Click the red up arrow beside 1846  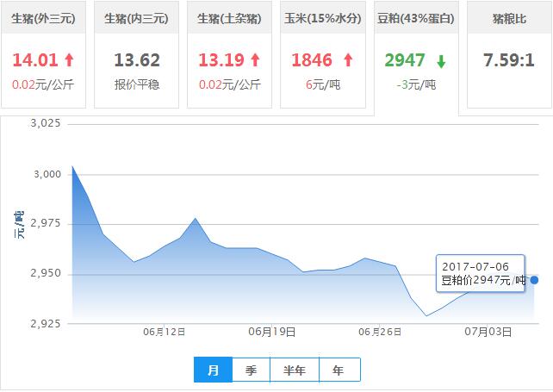click(348, 60)
